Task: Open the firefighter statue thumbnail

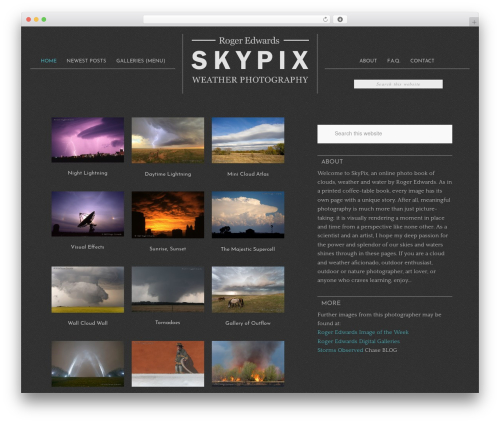Action: [x=168, y=364]
